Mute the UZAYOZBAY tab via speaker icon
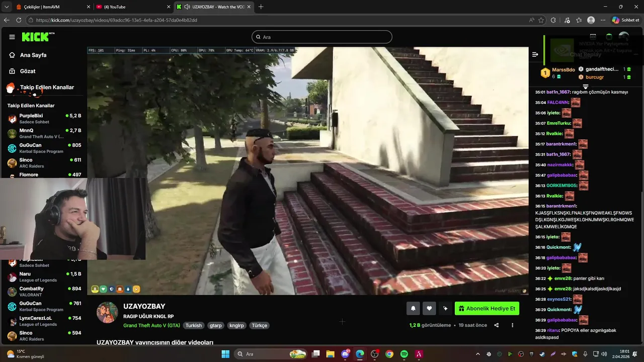The height and width of the screenshot is (362, 644). pyautogui.click(x=187, y=7)
